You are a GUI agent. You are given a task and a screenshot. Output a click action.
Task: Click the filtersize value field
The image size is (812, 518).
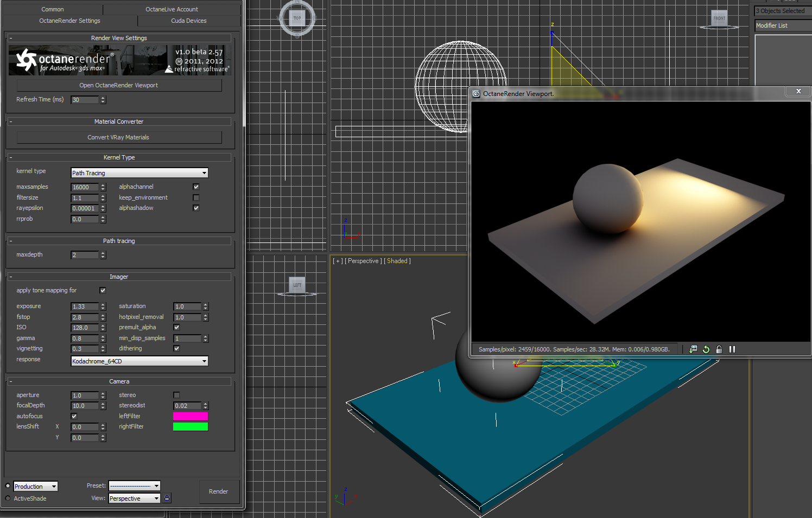85,198
